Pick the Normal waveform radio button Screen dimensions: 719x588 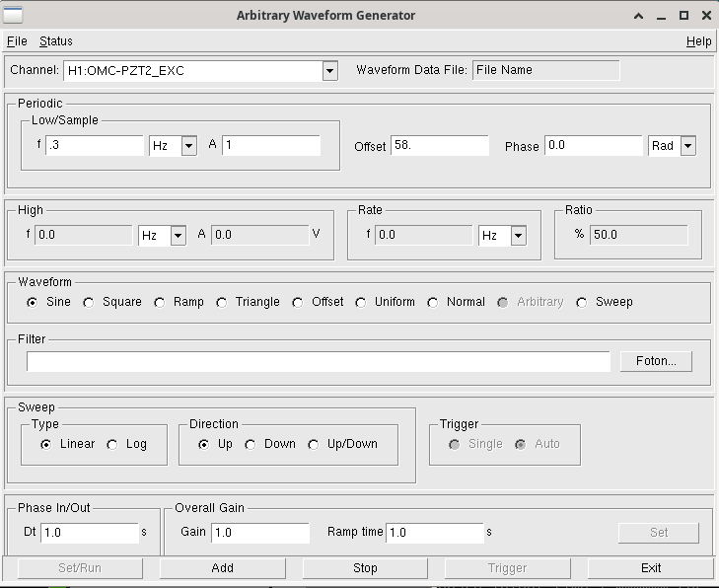coord(432,303)
